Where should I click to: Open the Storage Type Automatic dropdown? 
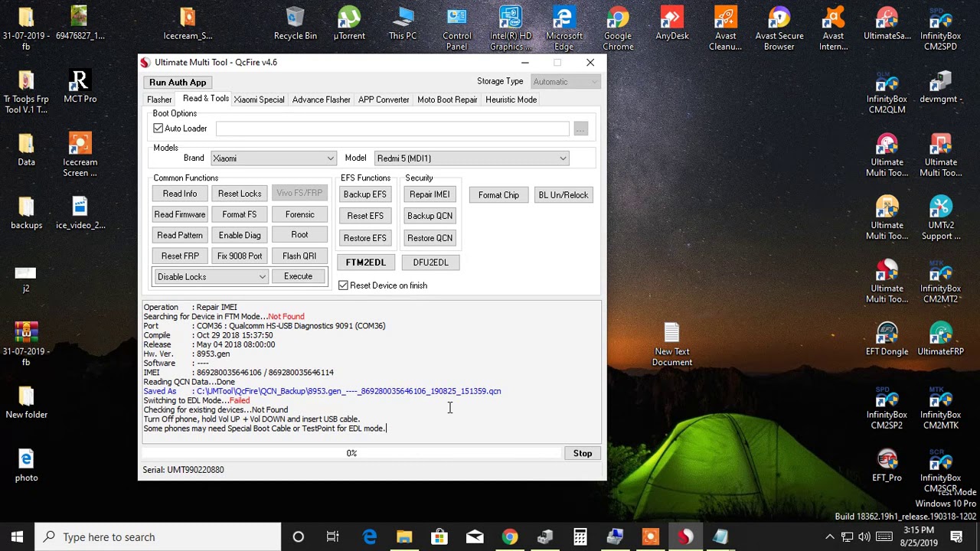point(565,82)
